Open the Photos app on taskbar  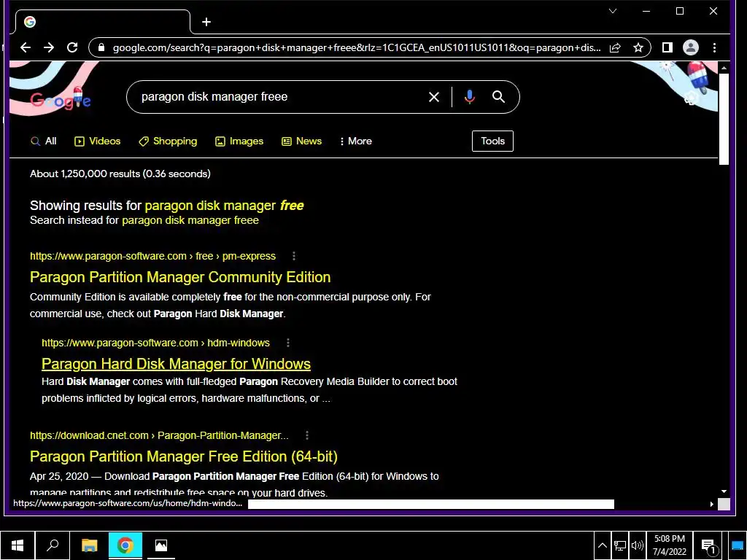pos(161,545)
